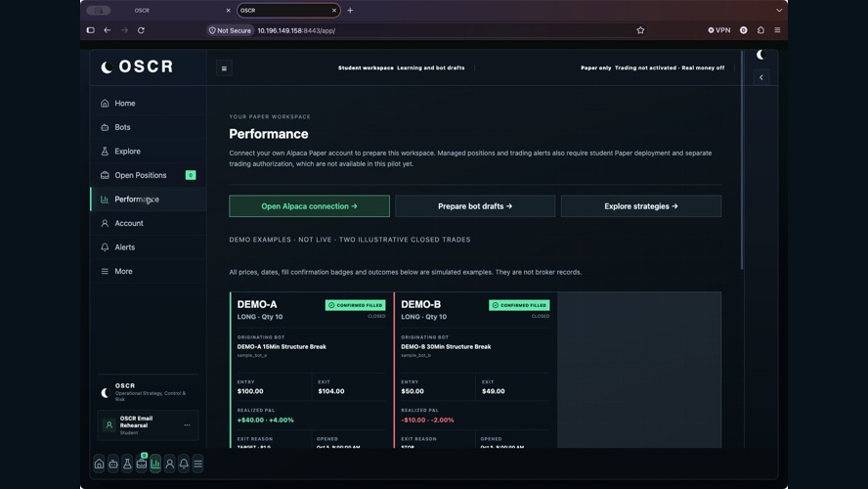The width and height of the screenshot is (868, 489).
Task: Click bottom dock Performance chart icon
Action: pos(155,465)
